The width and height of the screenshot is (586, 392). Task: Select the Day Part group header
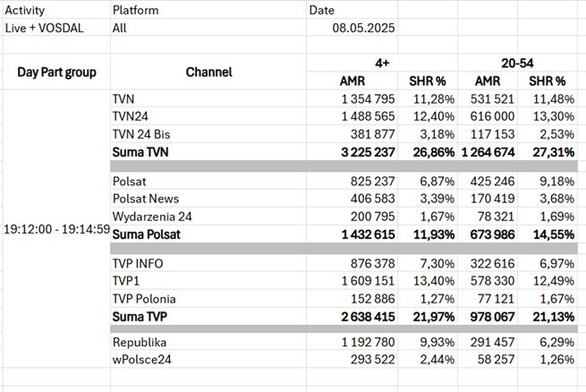point(56,72)
